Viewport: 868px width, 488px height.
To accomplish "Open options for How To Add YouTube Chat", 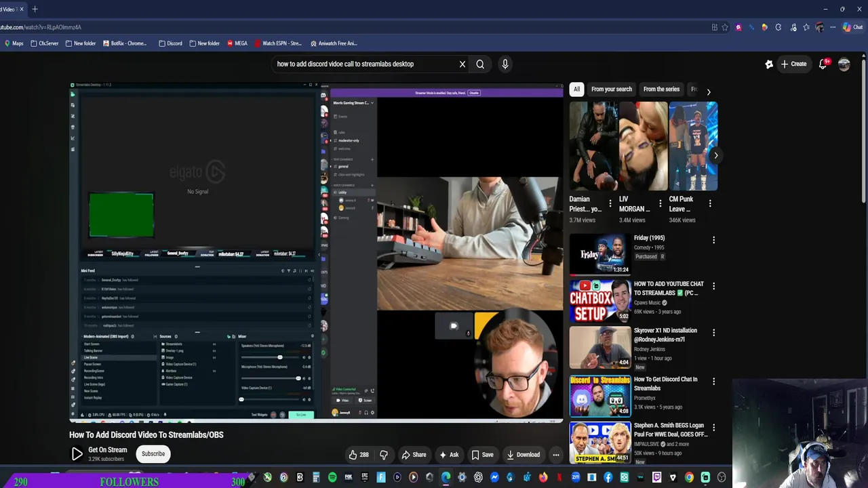I will 713,286.
